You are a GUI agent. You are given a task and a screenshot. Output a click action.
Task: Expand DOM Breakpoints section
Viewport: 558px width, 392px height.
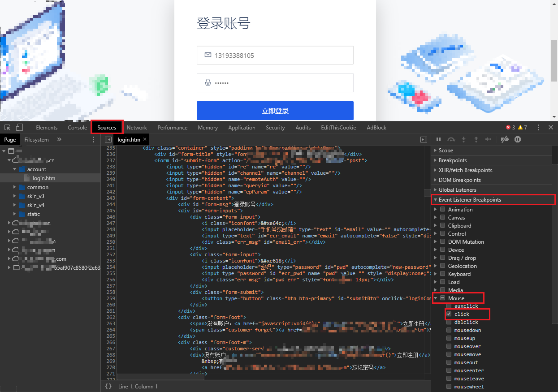click(x=491, y=180)
